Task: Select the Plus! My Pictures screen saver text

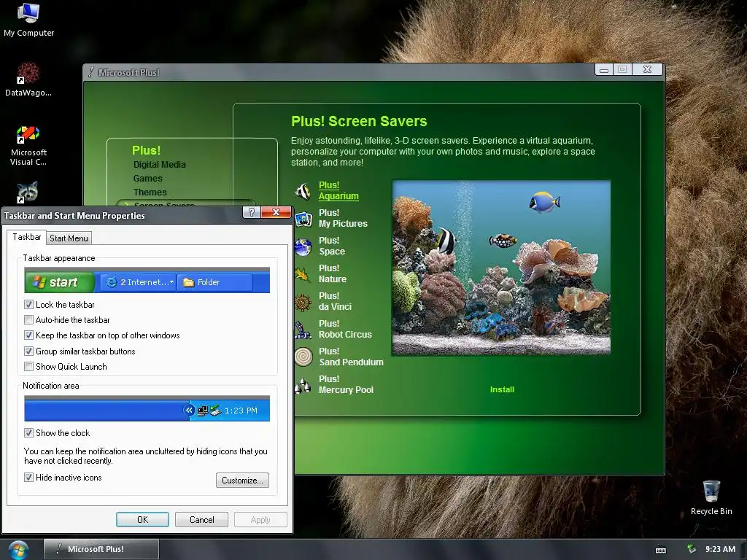Action: (343, 218)
